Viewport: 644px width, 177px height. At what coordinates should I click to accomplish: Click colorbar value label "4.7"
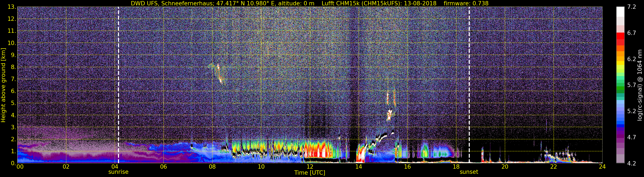coord(632,137)
